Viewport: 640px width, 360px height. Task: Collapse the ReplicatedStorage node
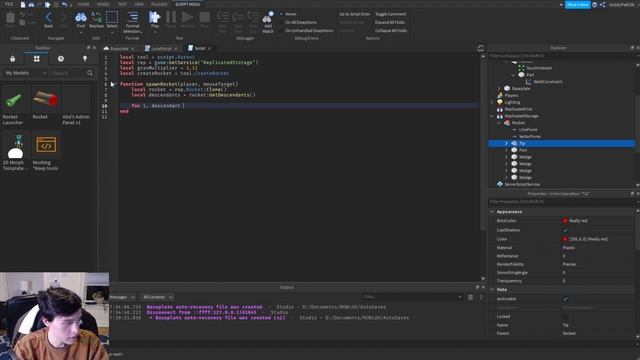pyautogui.click(x=492, y=116)
